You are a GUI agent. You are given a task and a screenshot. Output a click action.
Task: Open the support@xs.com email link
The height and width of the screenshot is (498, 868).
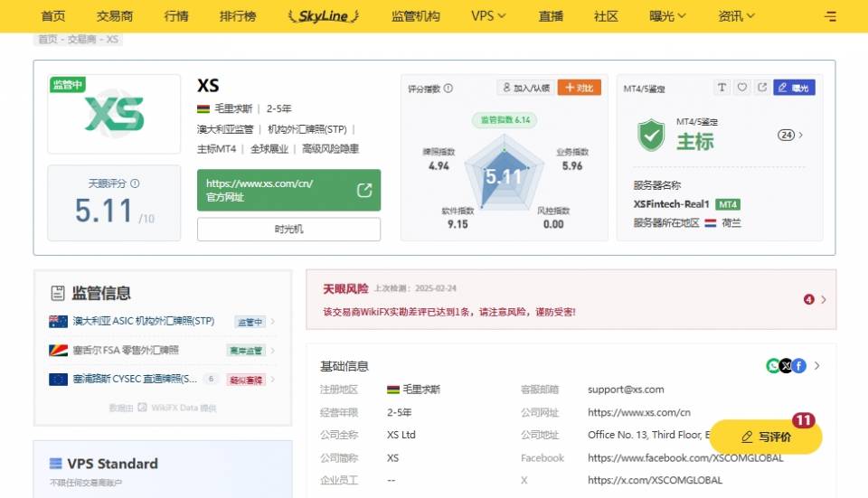626,390
